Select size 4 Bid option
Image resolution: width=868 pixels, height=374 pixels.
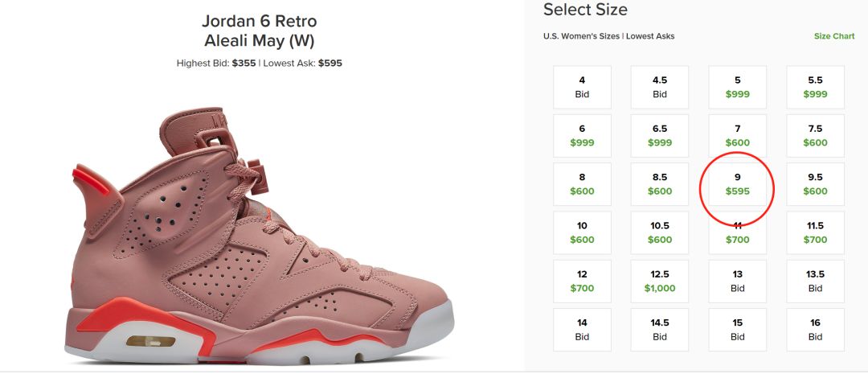(582, 87)
